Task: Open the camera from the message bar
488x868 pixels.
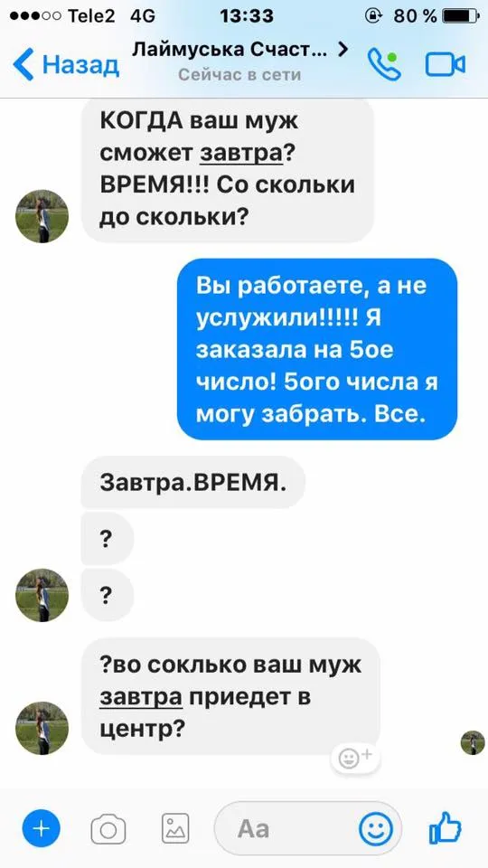Action: pyautogui.click(x=108, y=829)
